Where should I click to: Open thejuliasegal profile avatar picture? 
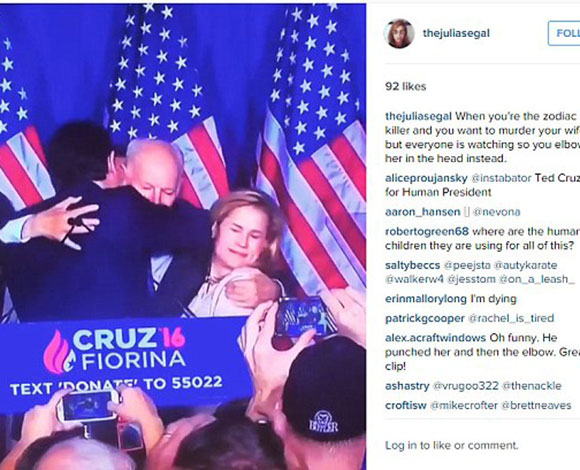(x=399, y=34)
